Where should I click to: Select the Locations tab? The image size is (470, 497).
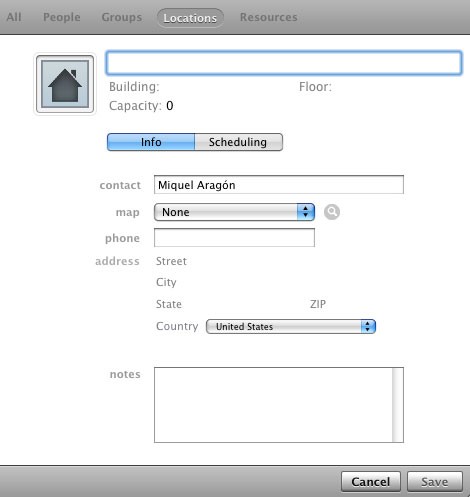190,18
